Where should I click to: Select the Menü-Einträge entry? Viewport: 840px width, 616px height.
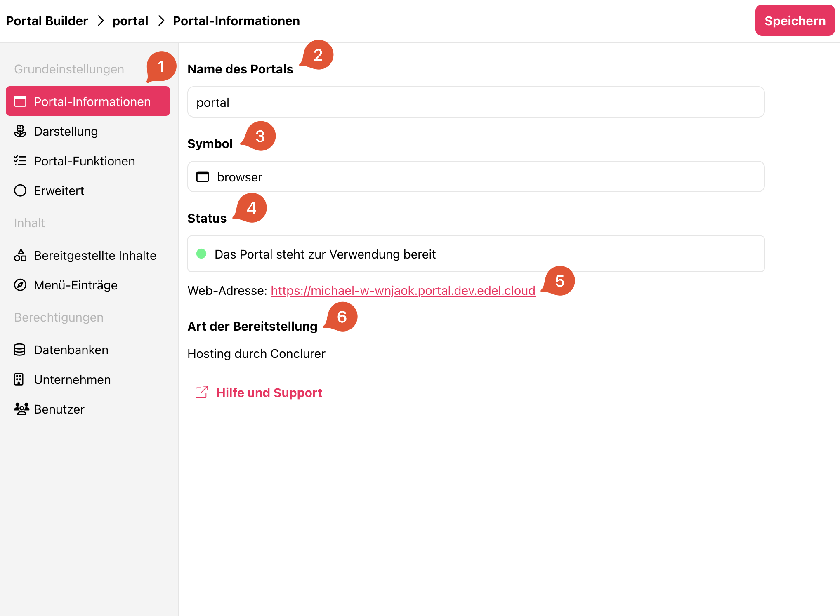coord(88,285)
